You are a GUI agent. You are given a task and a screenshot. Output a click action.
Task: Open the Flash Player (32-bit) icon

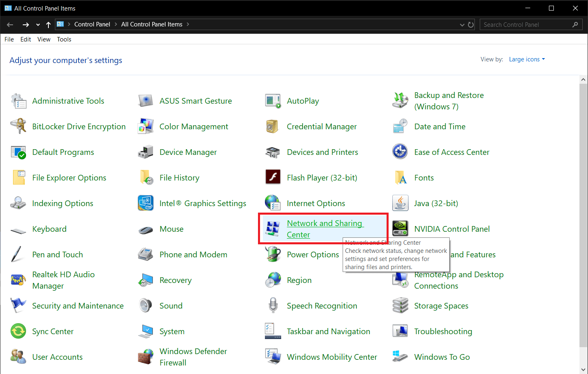273,178
